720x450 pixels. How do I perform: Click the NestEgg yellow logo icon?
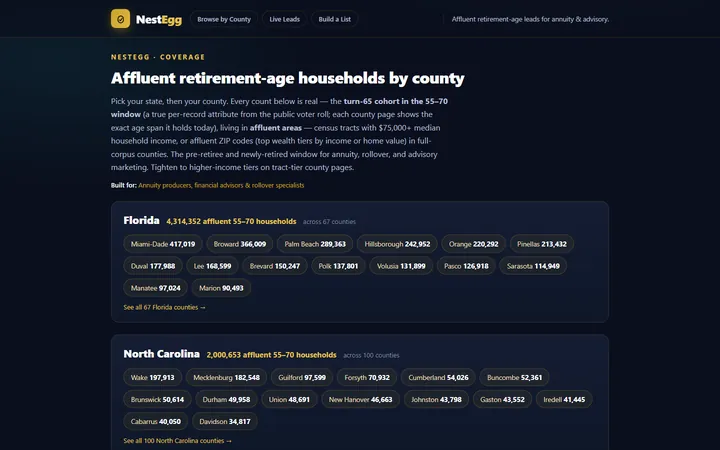pyautogui.click(x=120, y=19)
